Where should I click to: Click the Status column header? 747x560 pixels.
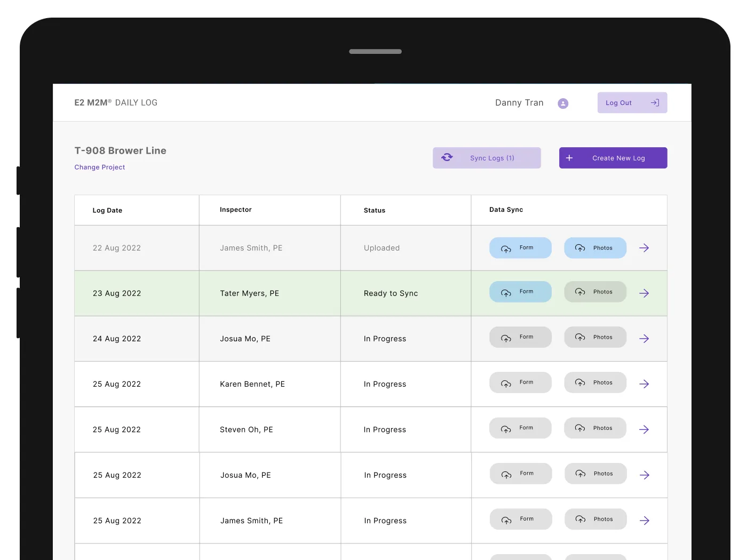(374, 211)
